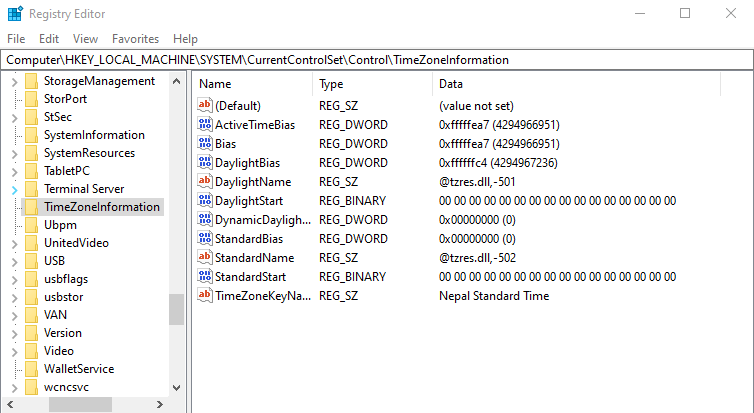
Task: Click the tree horizontal scroll-left arrow
Action: [10, 404]
